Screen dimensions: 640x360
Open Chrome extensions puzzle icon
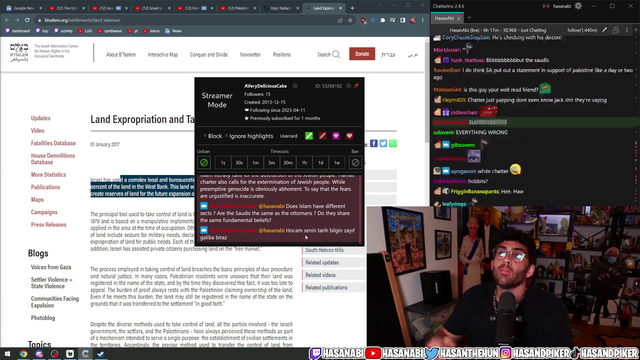(382, 20)
